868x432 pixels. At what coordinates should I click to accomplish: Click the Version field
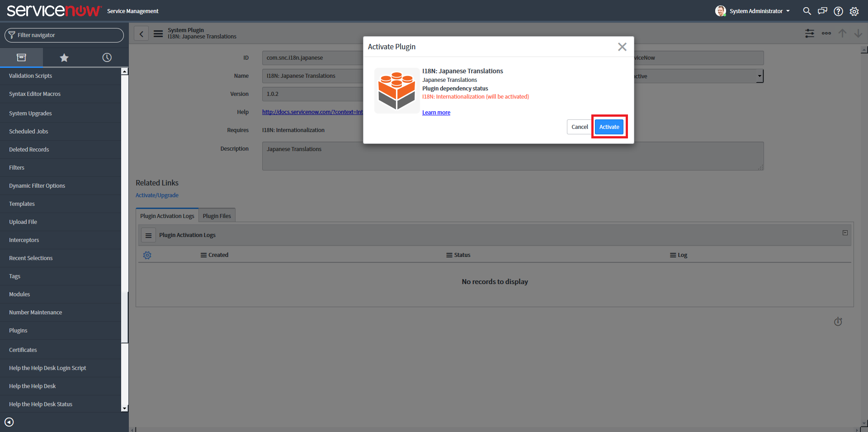pos(312,94)
